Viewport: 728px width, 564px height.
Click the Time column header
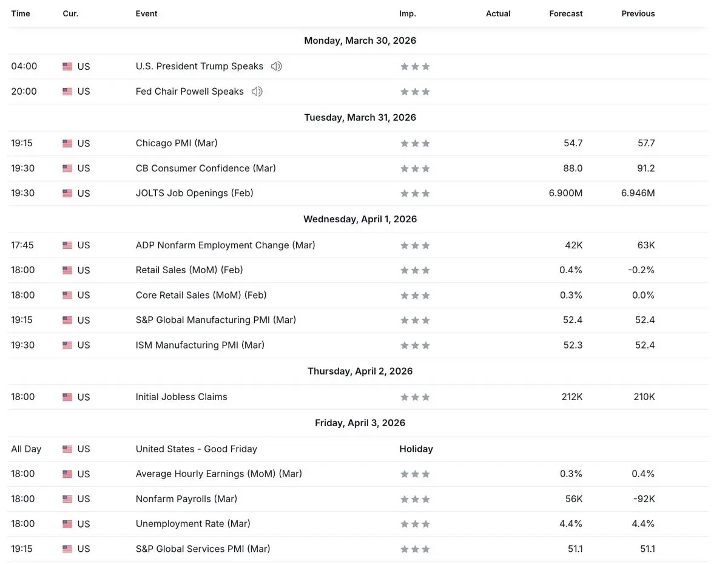(x=21, y=13)
